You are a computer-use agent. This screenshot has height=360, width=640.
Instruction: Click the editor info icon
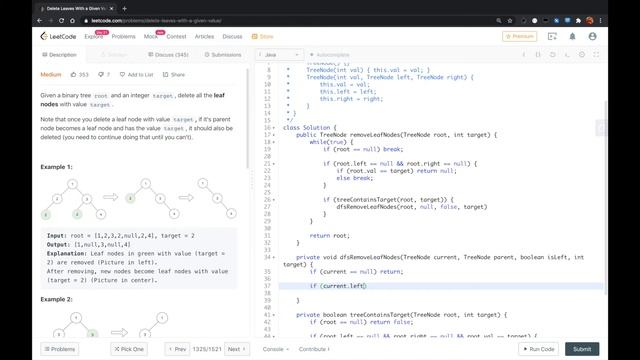click(524, 55)
